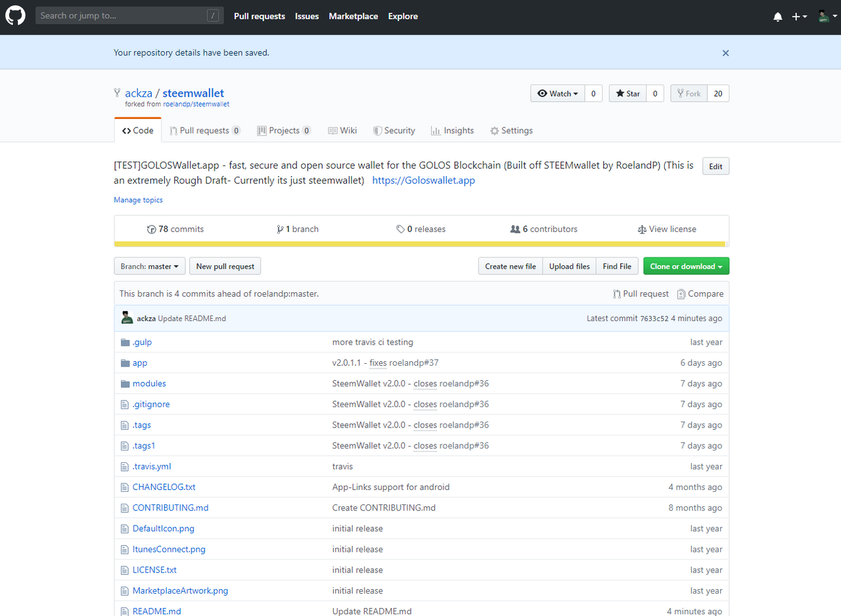841x616 pixels.
Task: Select the Code tab
Action: point(138,130)
